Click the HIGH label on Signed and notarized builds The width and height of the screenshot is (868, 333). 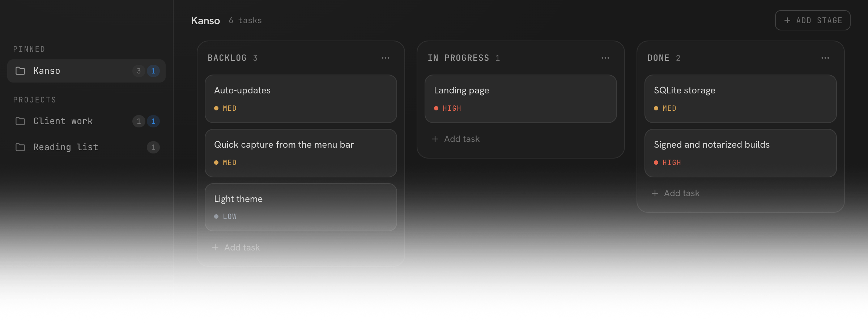pyautogui.click(x=672, y=163)
